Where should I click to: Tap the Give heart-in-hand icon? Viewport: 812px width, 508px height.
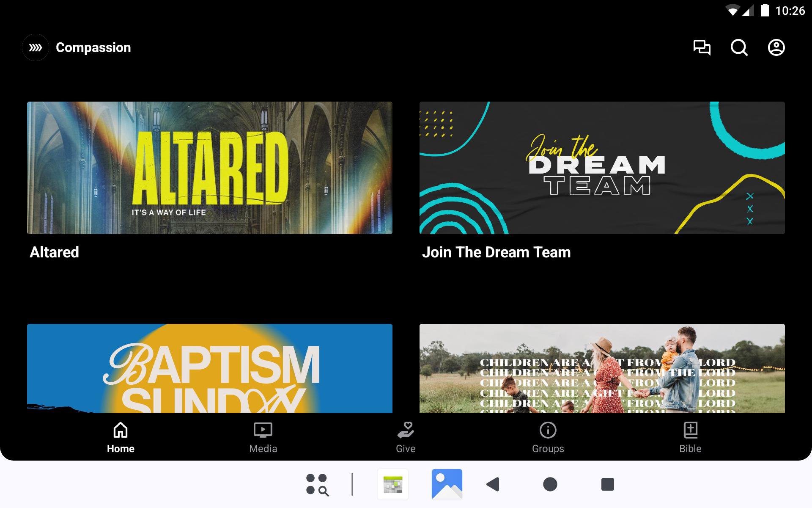pyautogui.click(x=406, y=430)
